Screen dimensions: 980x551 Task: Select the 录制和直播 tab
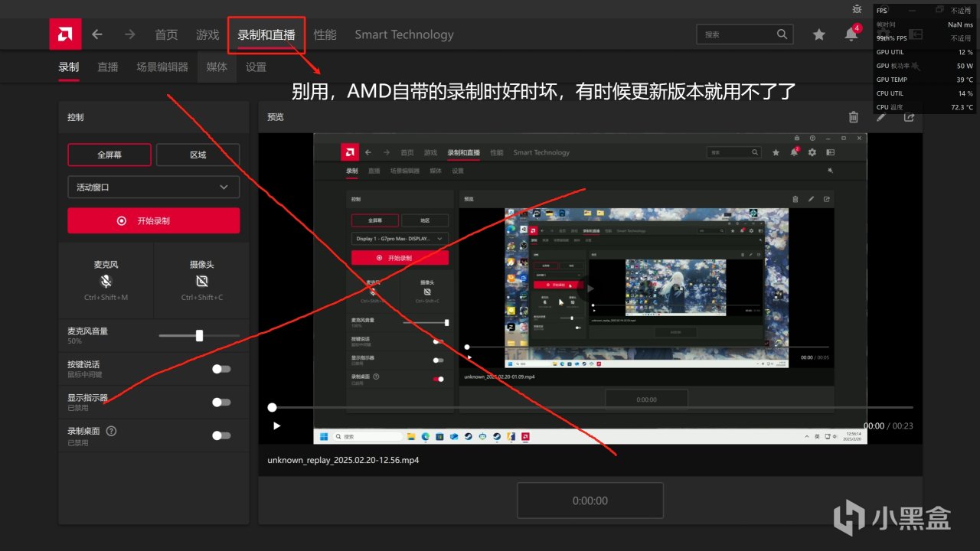coord(266,34)
